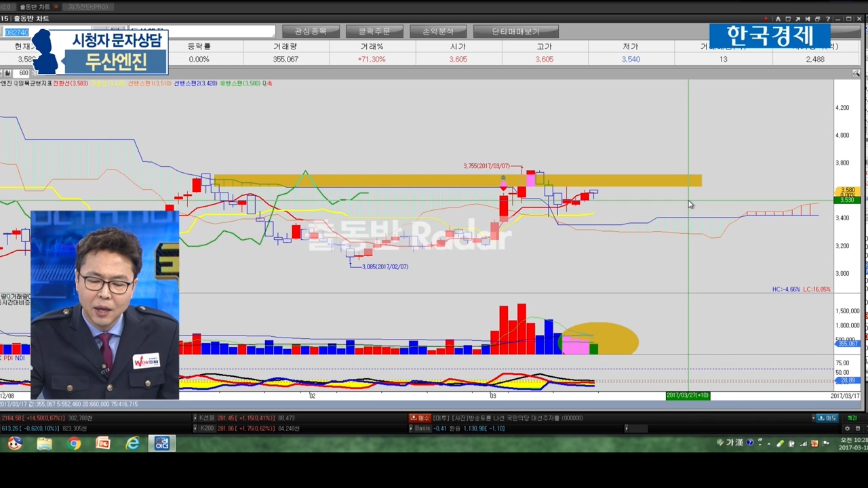The image size is (868, 488).
Task: Open Internet Explorer from the taskbar
Action: [x=133, y=443]
